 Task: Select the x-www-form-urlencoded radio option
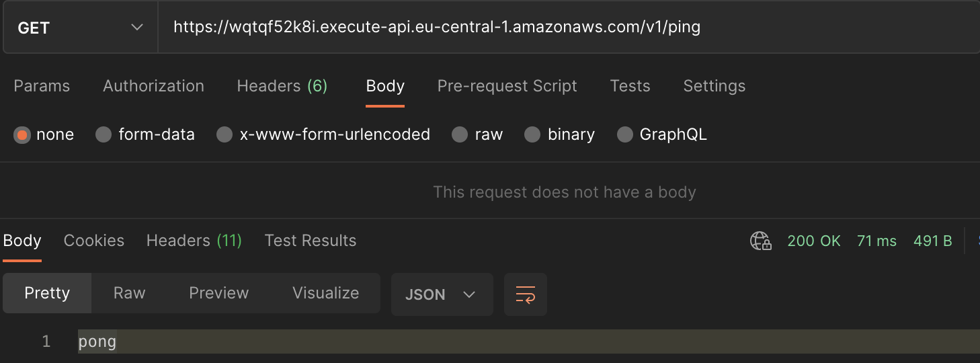pyautogui.click(x=224, y=135)
